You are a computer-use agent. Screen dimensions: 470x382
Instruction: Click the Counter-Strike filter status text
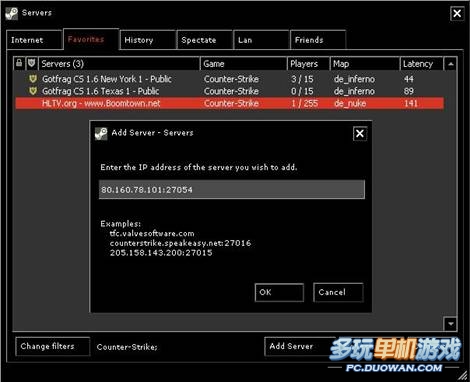127,347
